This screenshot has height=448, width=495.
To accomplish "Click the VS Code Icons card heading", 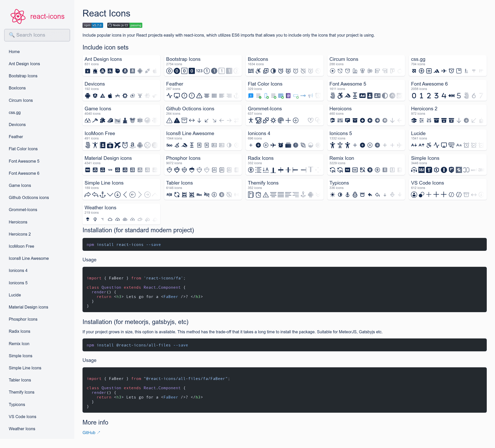I will (x=427, y=183).
